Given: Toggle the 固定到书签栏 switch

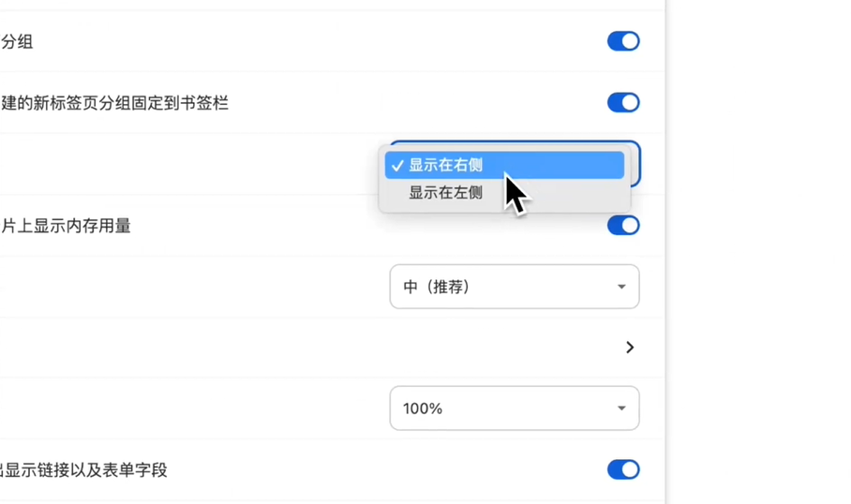Looking at the screenshot, I should click(x=623, y=102).
